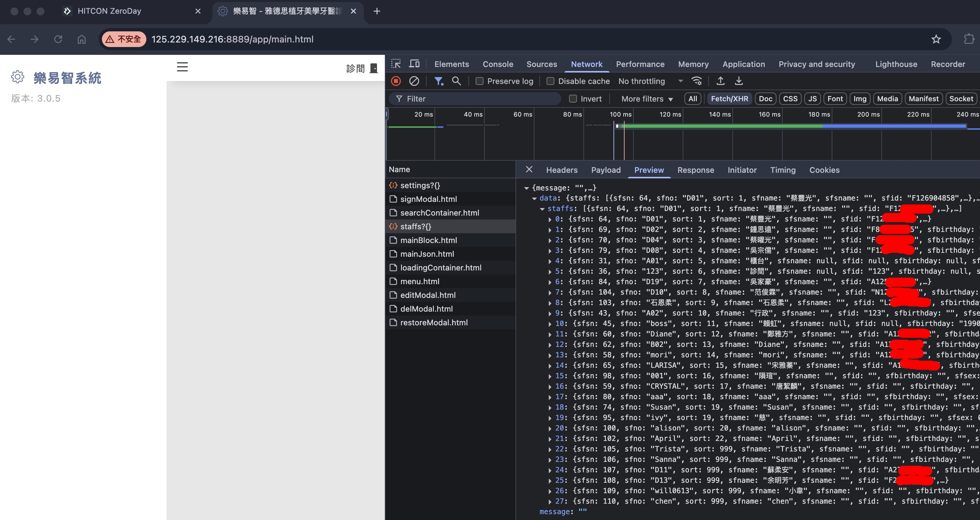Select mainBlock.html request
This screenshot has width=980, height=520.
coord(450,240)
